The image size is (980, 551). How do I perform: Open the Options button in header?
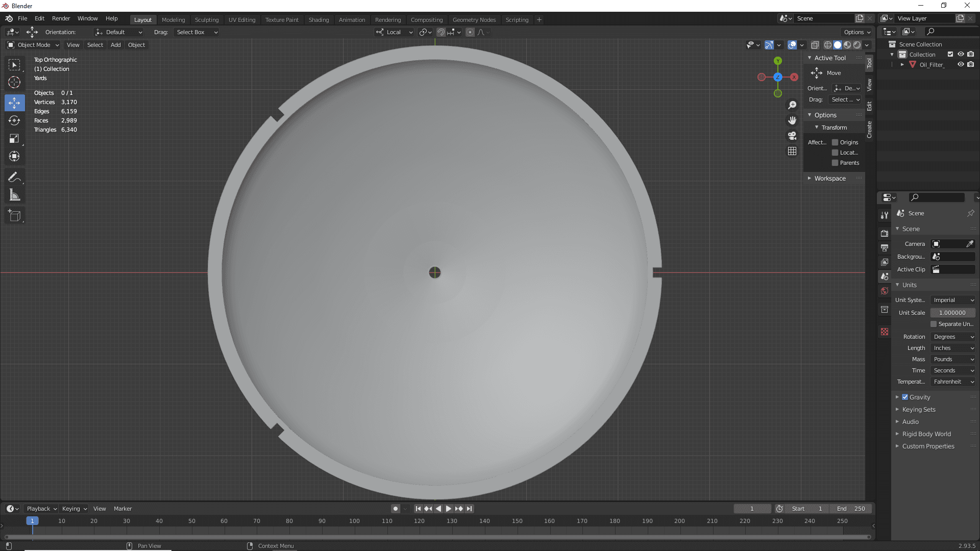pyautogui.click(x=857, y=32)
